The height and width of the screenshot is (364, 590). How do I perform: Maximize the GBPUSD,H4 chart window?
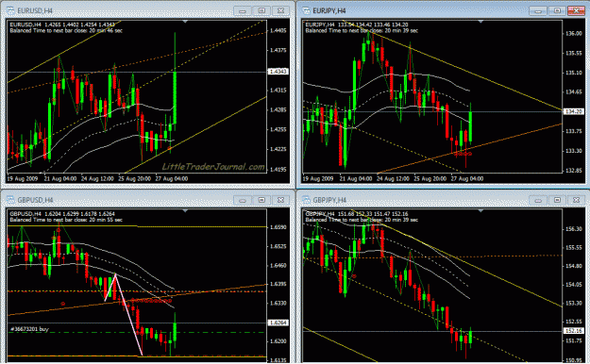[x=261, y=200]
